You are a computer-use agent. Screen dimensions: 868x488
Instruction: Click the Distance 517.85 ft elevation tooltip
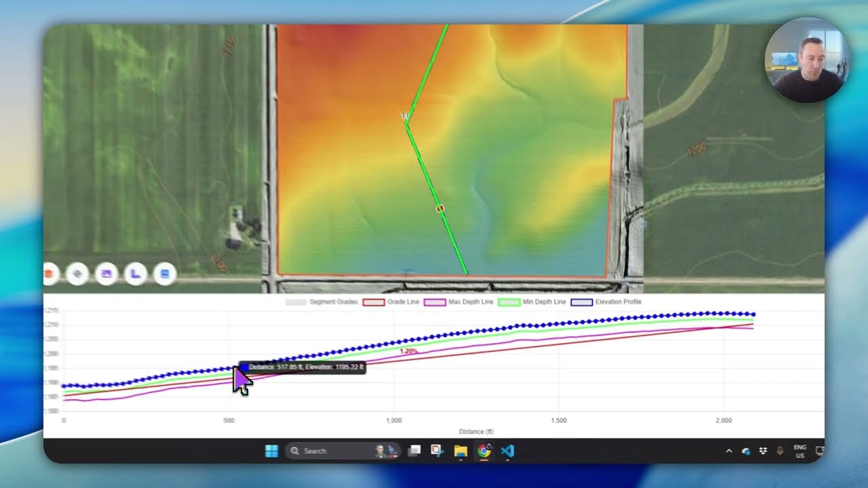[x=302, y=367]
